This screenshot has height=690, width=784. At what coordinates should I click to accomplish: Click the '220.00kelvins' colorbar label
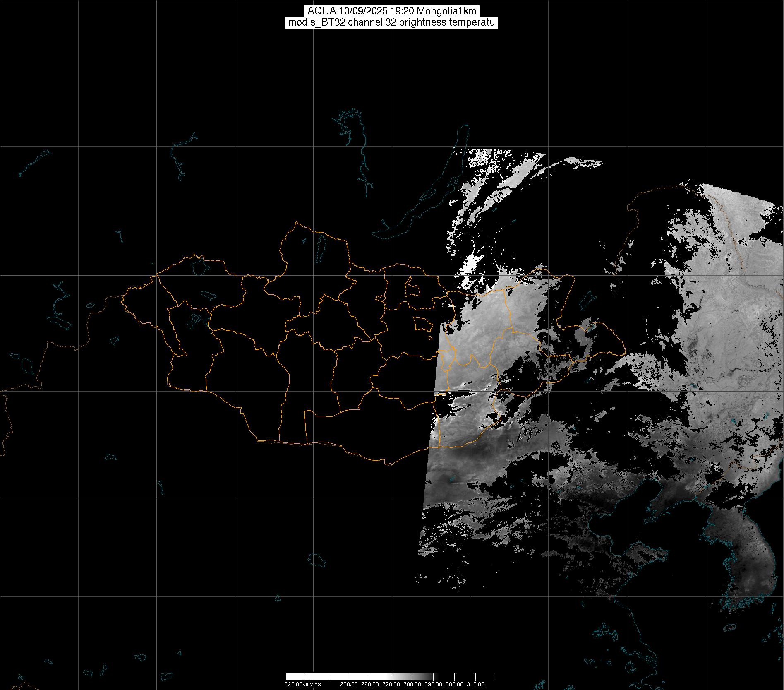[x=303, y=684]
